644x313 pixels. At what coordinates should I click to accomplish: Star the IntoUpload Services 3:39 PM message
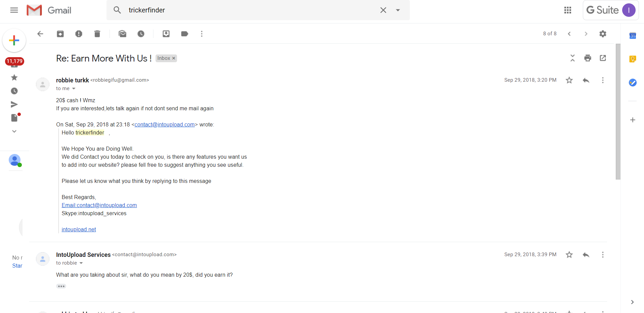pyautogui.click(x=569, y=255)
